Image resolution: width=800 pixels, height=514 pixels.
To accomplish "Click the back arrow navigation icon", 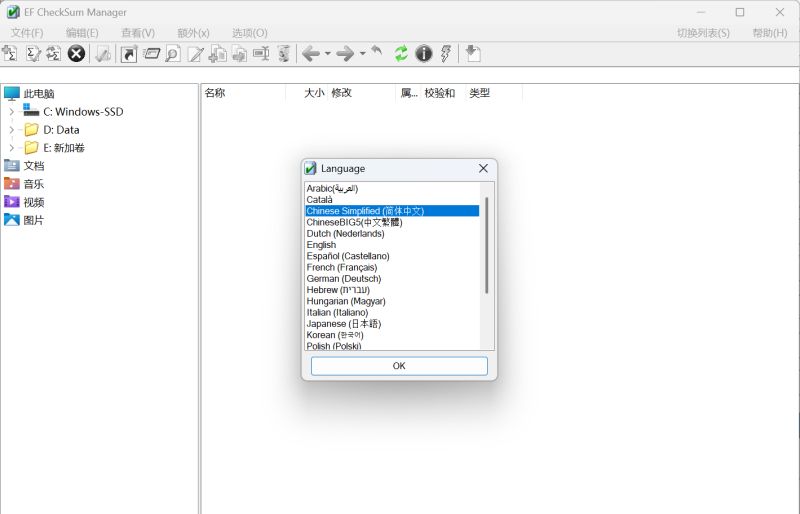I will pyautogui.click(x=311, y=53).
